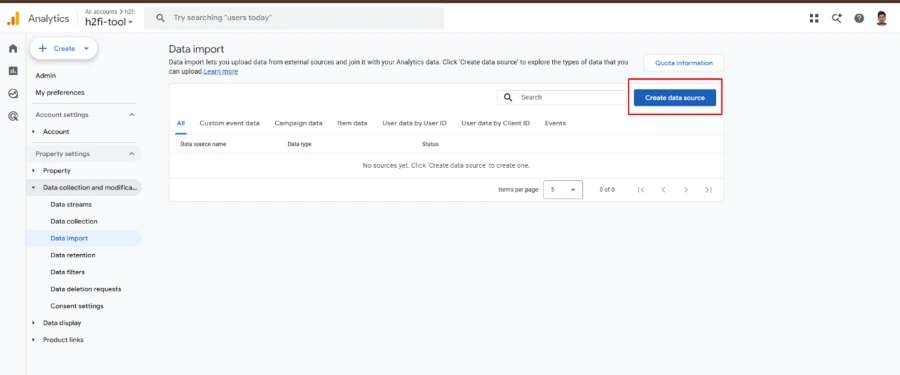The image size is (900, 375).
Task: Open the Analytics insights sparkle icon
Action: coord(837,18)
